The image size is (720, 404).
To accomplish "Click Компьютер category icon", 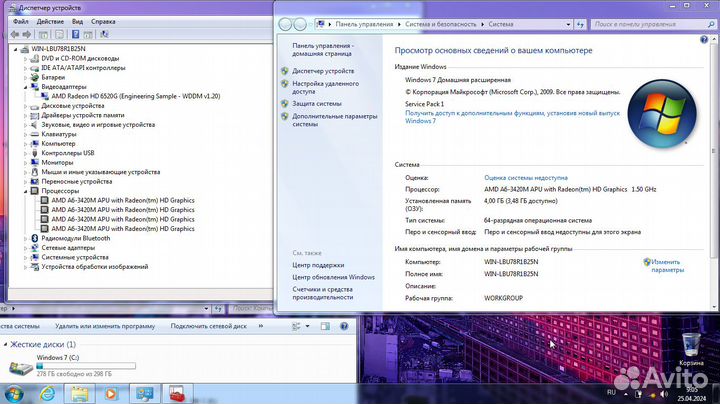I will (34, 144).
